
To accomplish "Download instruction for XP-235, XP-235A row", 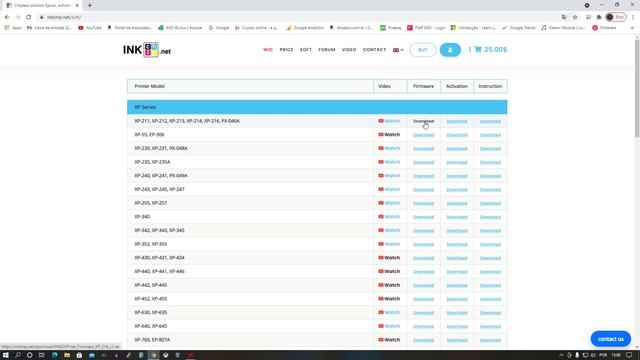I will click(490, 162).
